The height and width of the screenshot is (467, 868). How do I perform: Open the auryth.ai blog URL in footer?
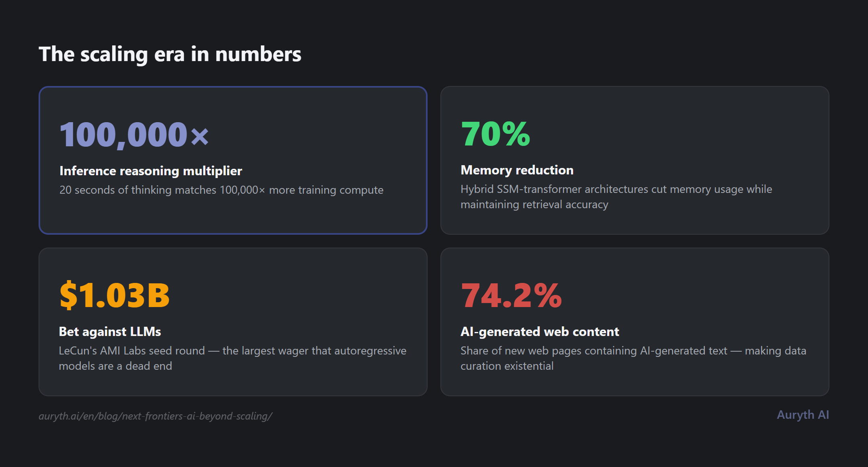tap(156, 416)
